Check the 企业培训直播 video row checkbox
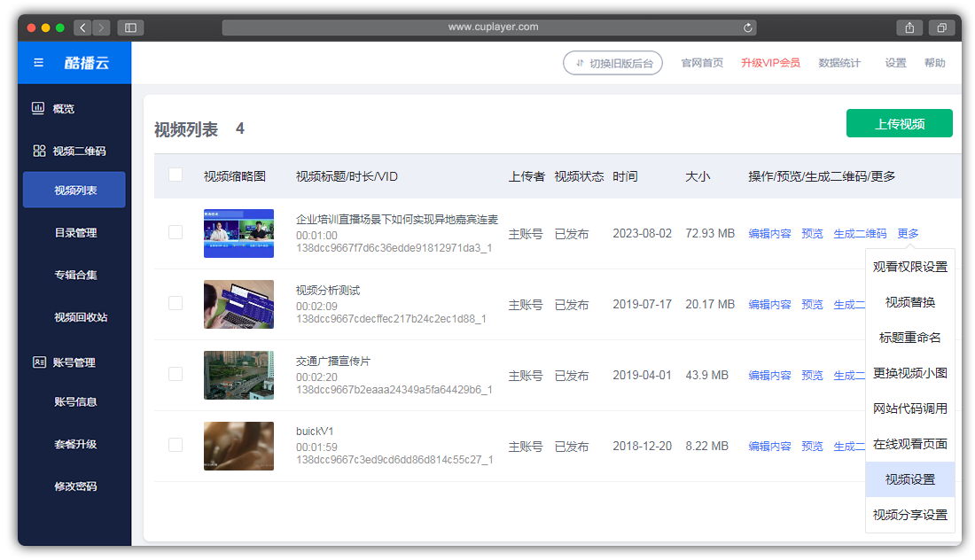This screenshot has height=560, width=975. [175, 233]
